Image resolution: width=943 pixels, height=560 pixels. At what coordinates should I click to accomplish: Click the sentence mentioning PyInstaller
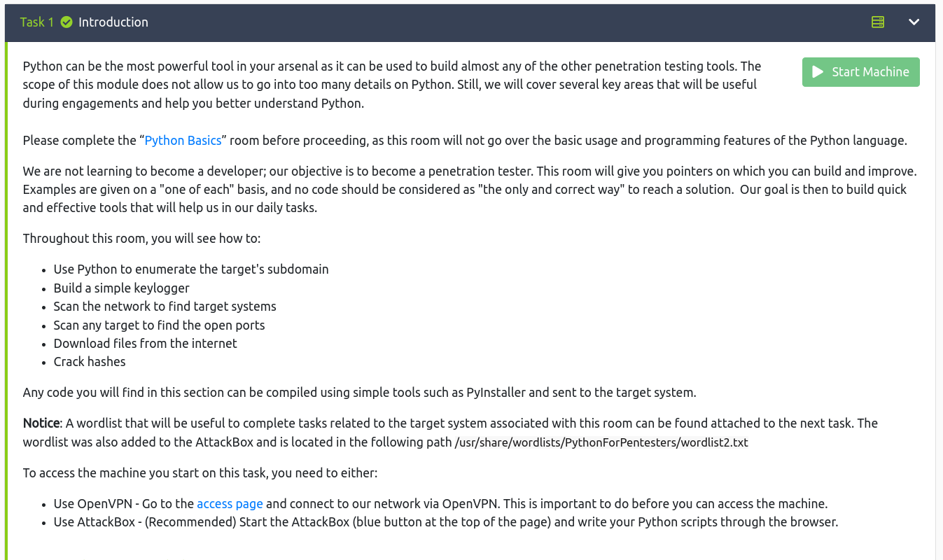[359, 393]
